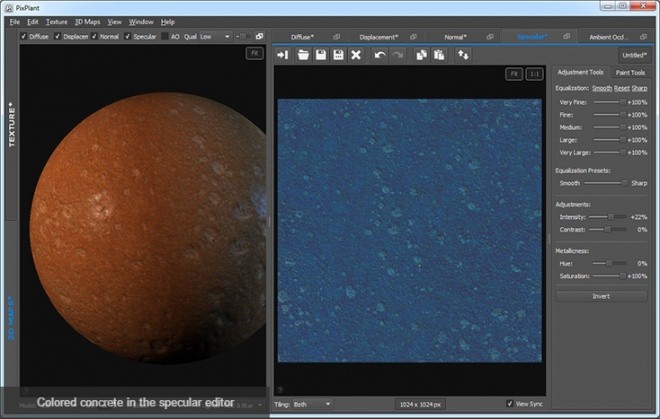
Task: Click the Intensity slider handle
Action: (611, 217)
